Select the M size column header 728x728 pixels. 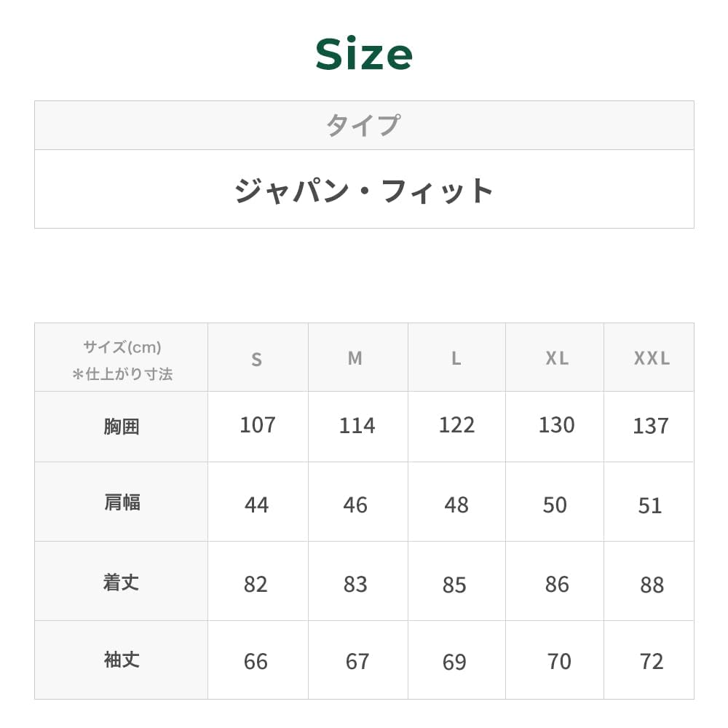coord(355,358)
